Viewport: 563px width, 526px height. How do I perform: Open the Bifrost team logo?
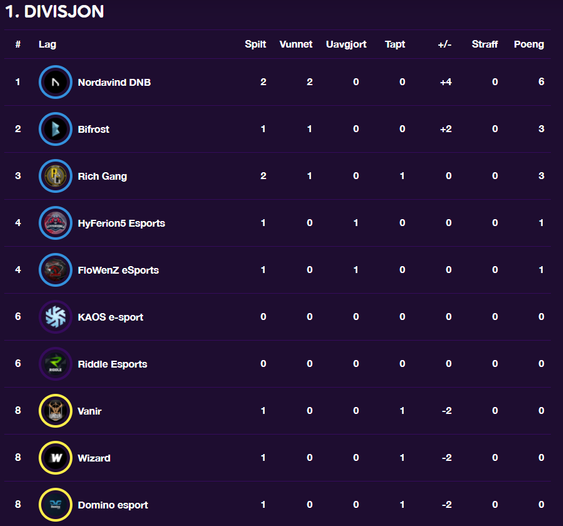click(x=55, y=129)
